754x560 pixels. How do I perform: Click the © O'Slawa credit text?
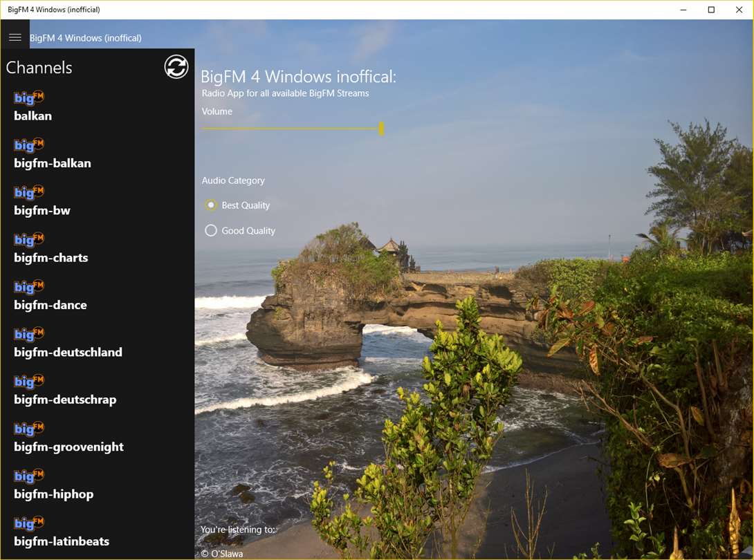[222, 554]
